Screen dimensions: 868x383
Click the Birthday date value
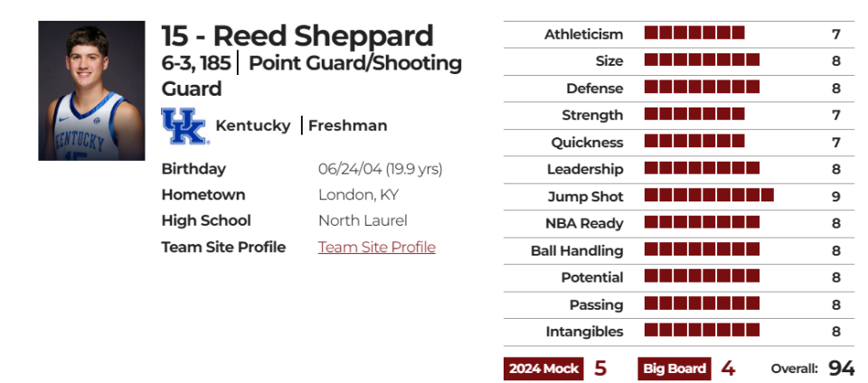381,169
